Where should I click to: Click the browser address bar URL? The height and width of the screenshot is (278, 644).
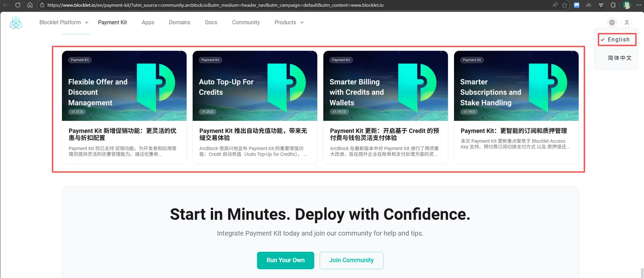point(215,5)
